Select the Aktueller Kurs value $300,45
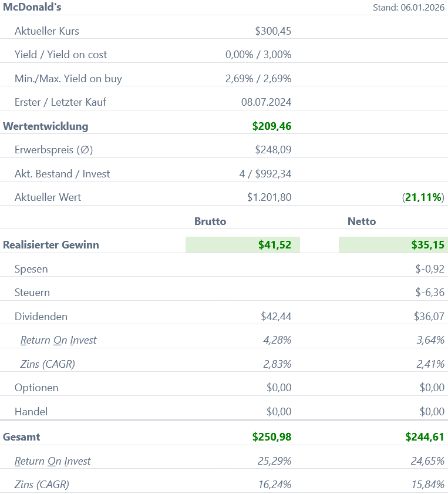Viewport: 448px width, 494px height. 273,31
